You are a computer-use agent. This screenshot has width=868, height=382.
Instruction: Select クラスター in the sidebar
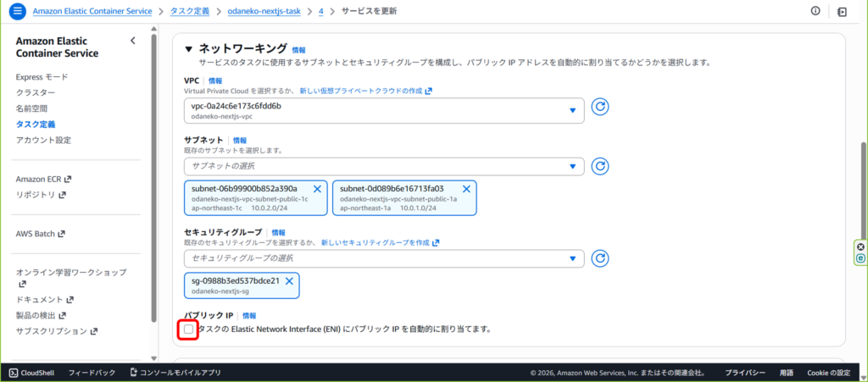point(36,92)
